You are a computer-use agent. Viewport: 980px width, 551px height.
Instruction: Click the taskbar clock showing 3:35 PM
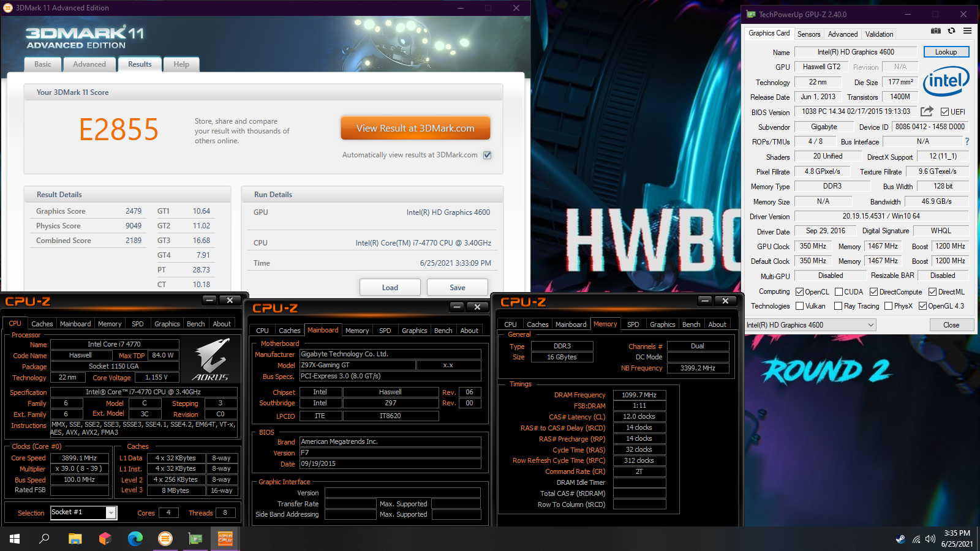point(957,533)
